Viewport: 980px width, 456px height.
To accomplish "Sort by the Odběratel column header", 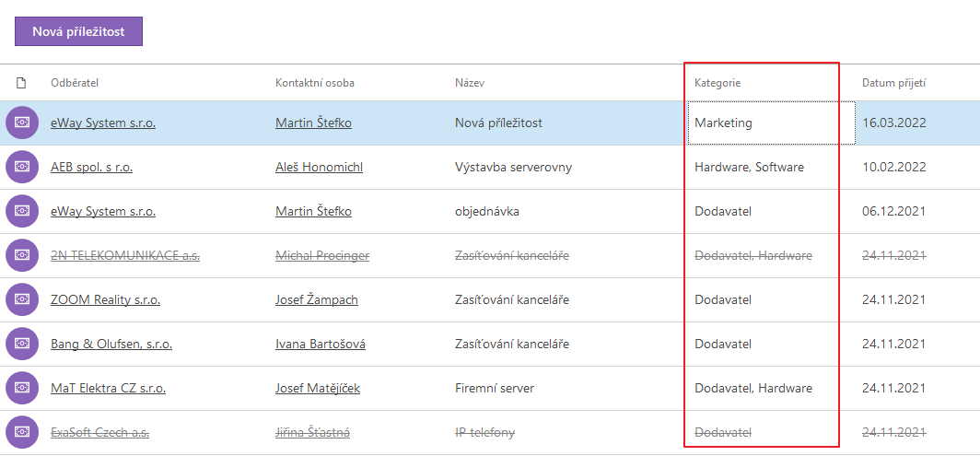I will point(75,83).
